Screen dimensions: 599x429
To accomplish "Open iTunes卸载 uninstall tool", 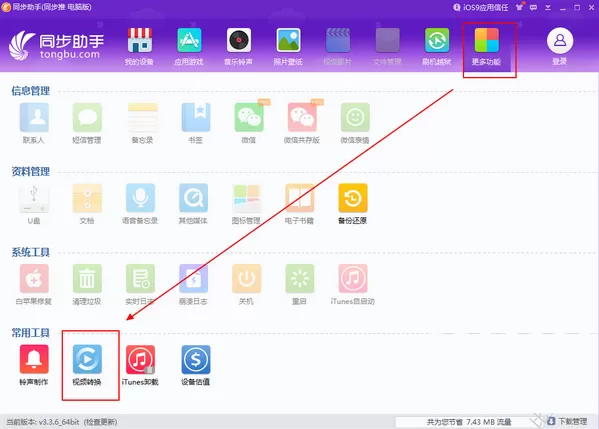I will 140,365.
